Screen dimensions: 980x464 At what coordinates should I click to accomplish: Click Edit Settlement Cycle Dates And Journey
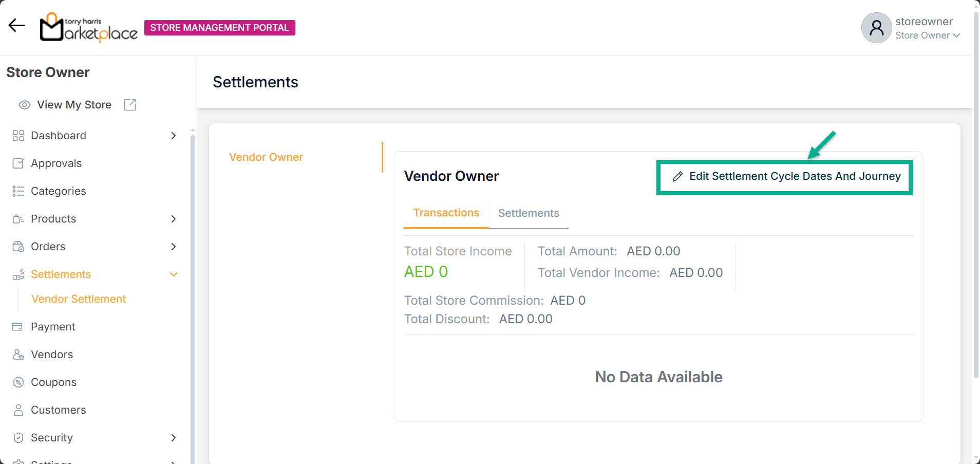pos(785,177)
